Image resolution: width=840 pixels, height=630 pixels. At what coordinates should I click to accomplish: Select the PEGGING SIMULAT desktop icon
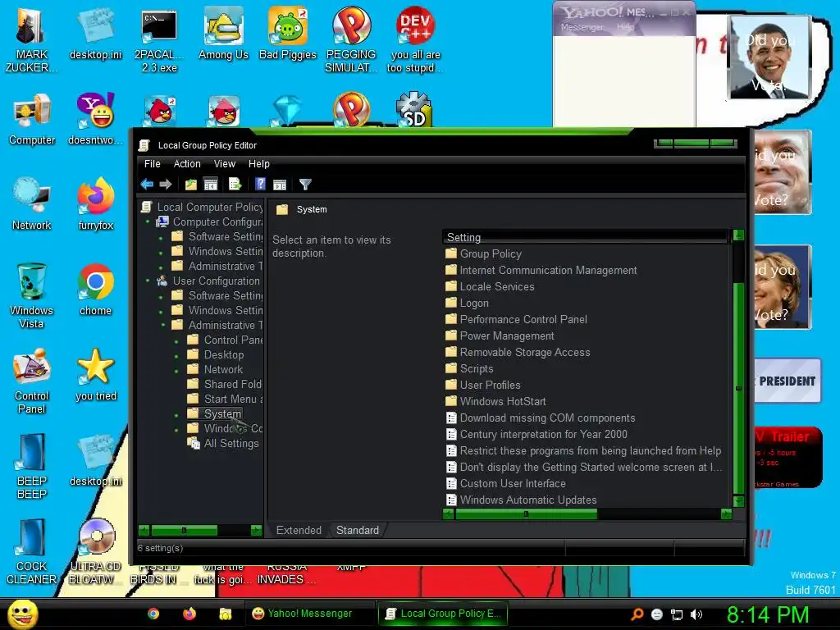click(351, 42)
